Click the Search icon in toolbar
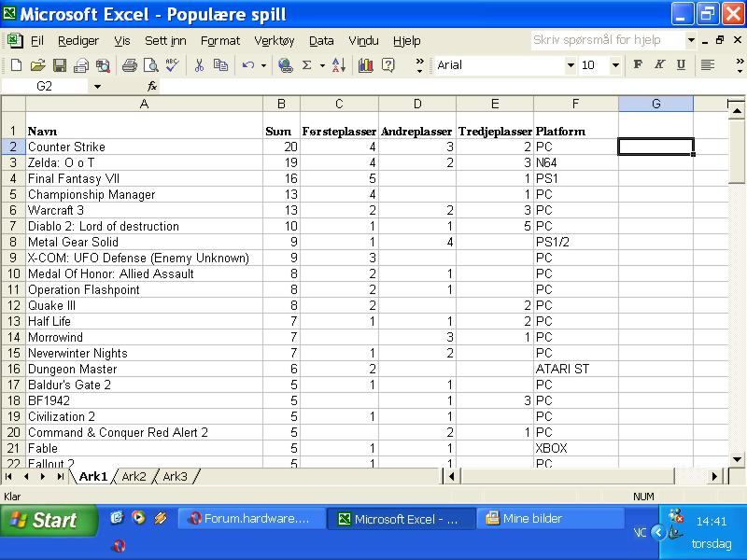Viewport: 747px width, 560px height. click(103, 65)
